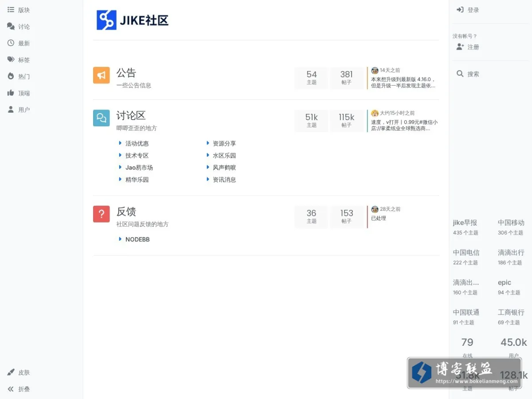The image size is (532, 399).
Task: Open the 滴滴出行 tag
Action: 511,252
